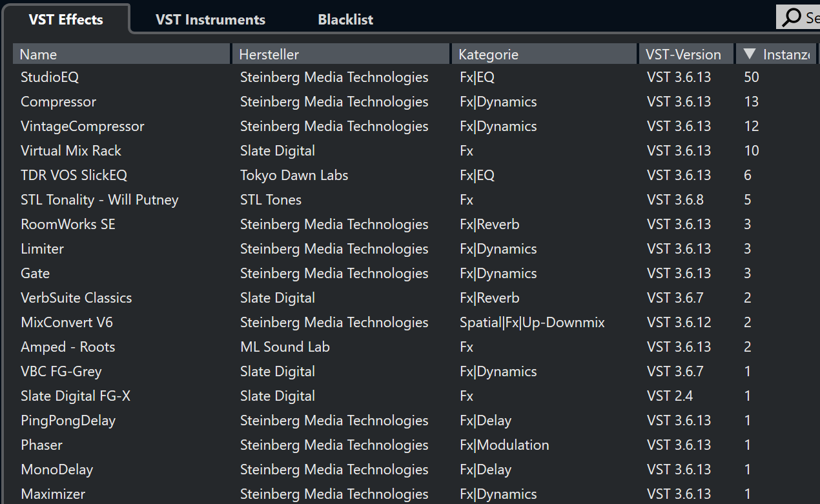Click the MixConvert V6 entry
Image resolution: width=820 pixels, height=504 pixels.
click(x=67, y=323)
